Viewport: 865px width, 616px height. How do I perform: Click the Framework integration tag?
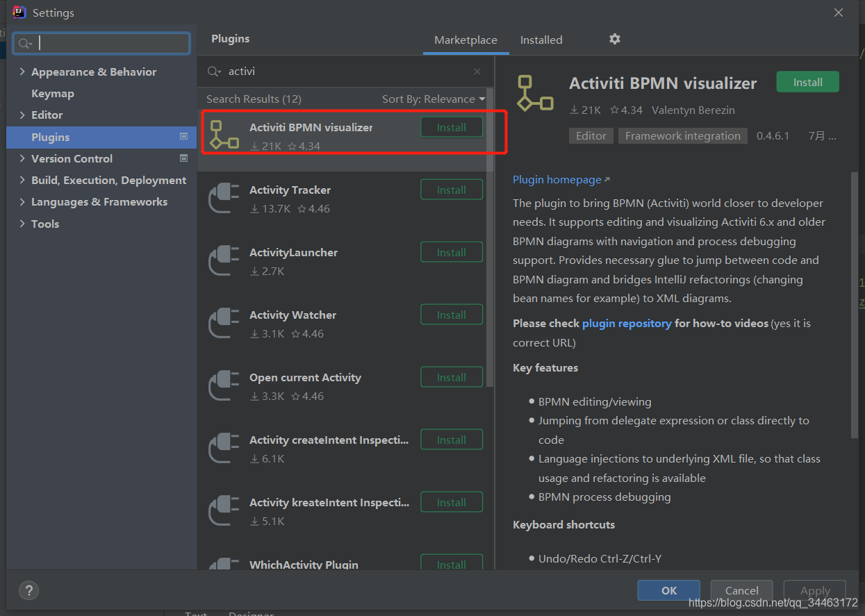pos(683,135)
